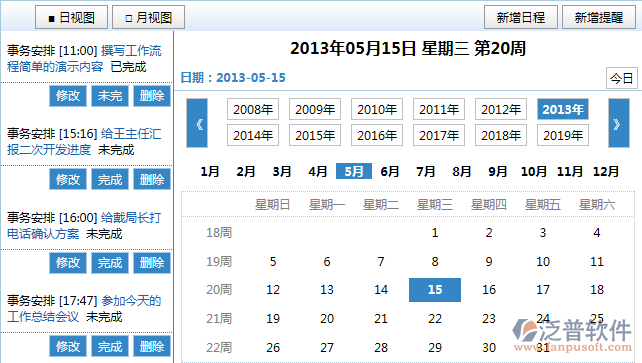Choose month 12月

tap(606, 171)
